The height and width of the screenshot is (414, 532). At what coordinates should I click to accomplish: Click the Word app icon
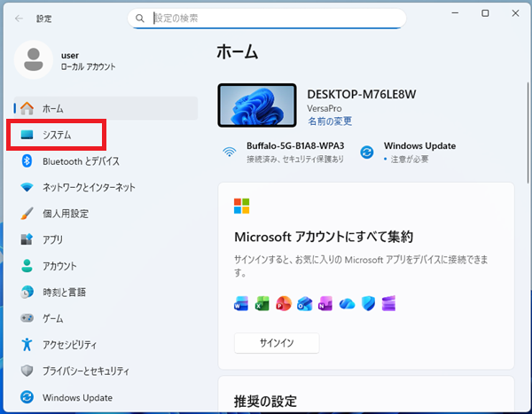(x=241, y=304)
